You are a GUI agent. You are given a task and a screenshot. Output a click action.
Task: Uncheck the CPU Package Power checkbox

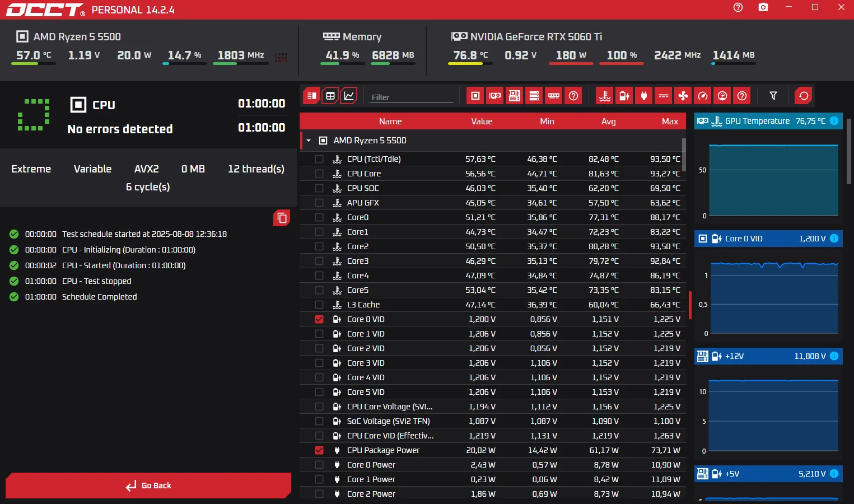coord(319,450)
